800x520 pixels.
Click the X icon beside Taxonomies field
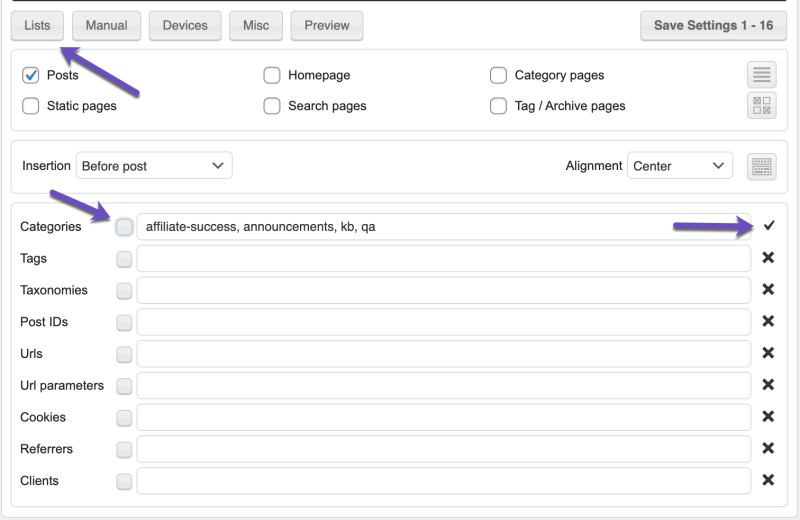point(768,290)
